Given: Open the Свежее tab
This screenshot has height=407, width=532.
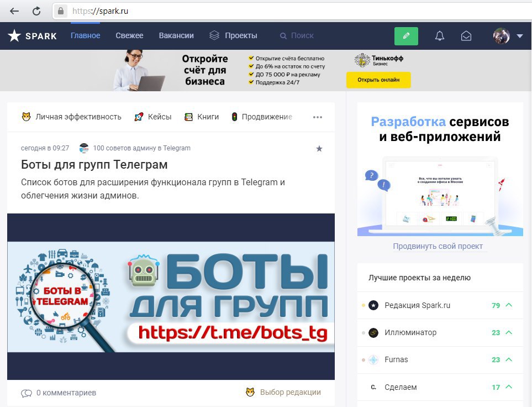Looking at the screenshot, I should (x=129, y=36).
